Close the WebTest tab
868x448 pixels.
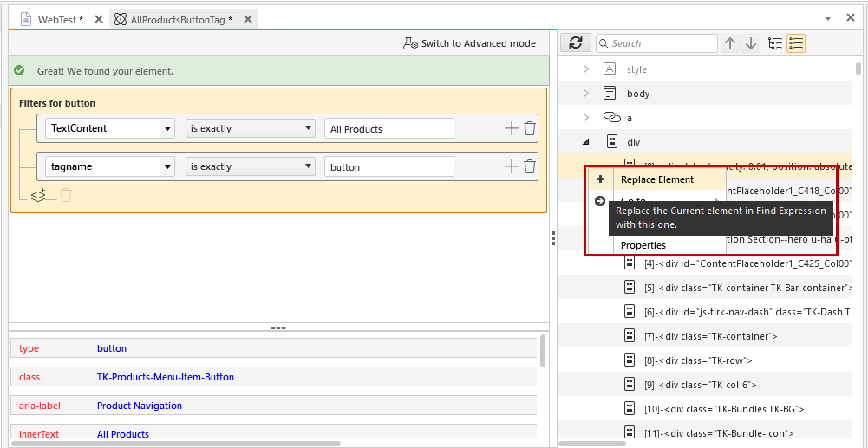[x=99, y=19]
